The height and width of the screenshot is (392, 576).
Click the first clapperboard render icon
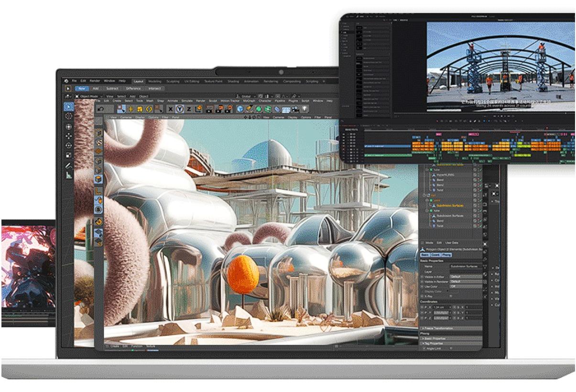209,109
